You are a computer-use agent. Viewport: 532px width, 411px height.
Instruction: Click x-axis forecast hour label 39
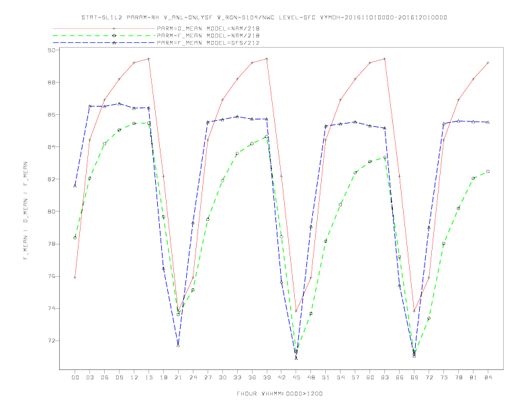click(x=267, y=377)
